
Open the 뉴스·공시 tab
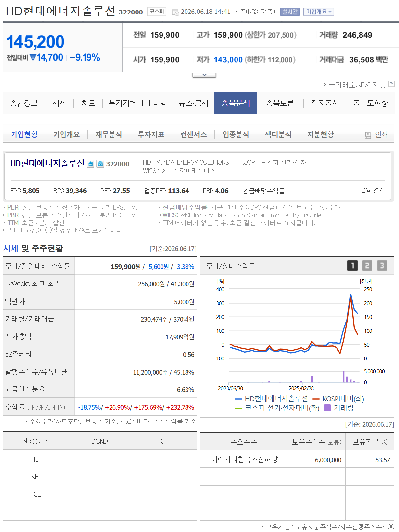(x=193, y=103)
